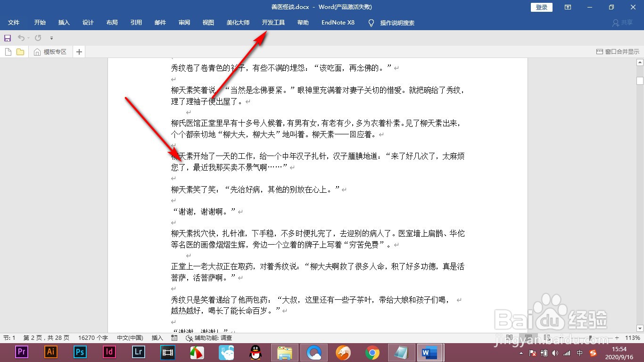Click the Save icon in Quick Access Toolbar
Screen dimensions: 644x362
(8, 38)
